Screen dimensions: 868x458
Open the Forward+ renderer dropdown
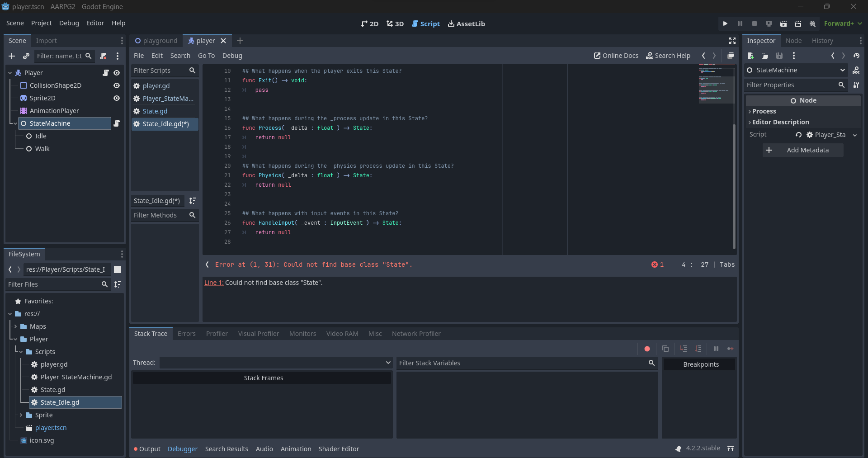tap(843, 24)
